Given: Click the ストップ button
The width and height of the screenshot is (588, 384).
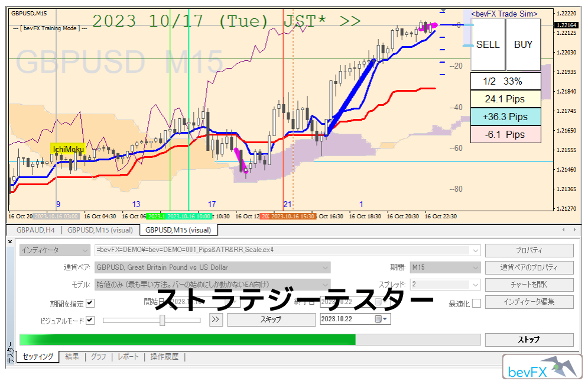Looking at the screenshot, I should point(529,340).
